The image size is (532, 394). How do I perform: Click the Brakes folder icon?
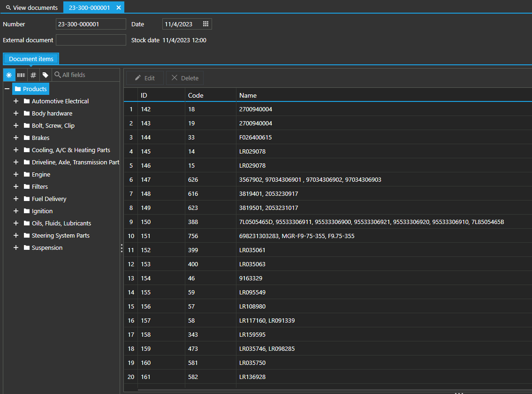coord(27,138)
